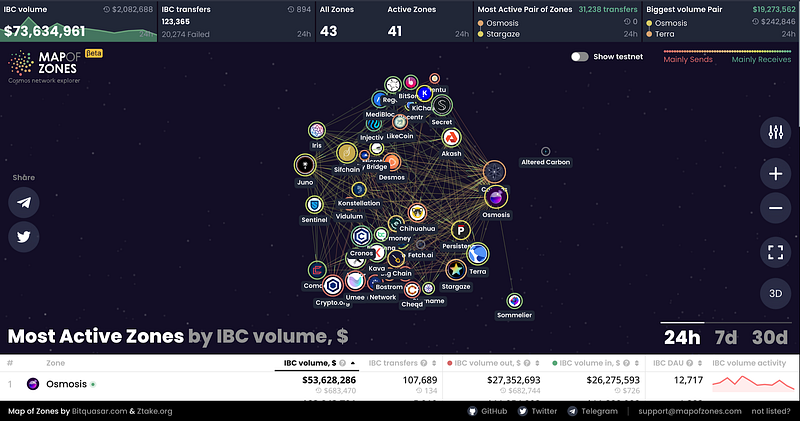Enter fullscreen map view
800x421 pixels.
point(776,252)
